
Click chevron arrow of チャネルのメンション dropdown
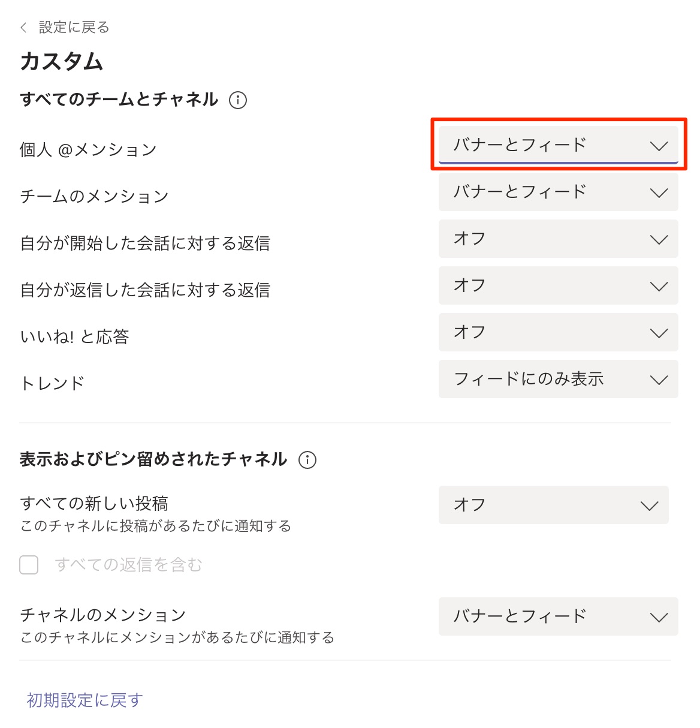659,618
